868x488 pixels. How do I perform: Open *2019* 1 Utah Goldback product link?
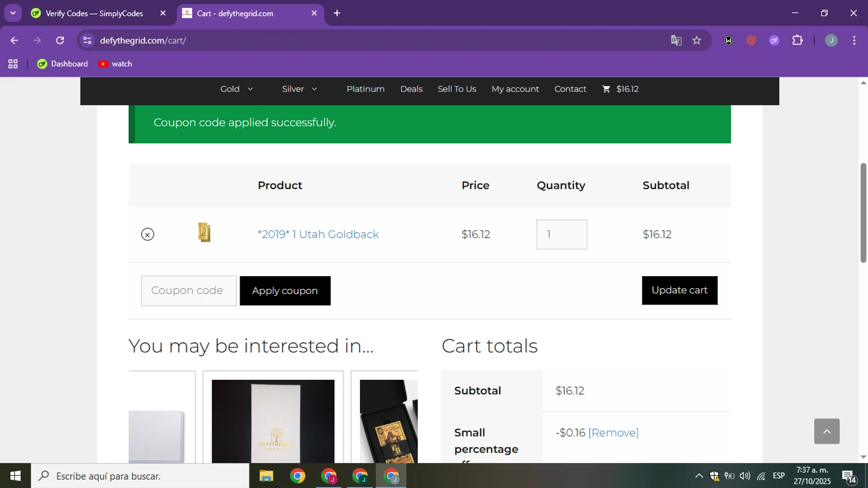click(x=318, y=234)
